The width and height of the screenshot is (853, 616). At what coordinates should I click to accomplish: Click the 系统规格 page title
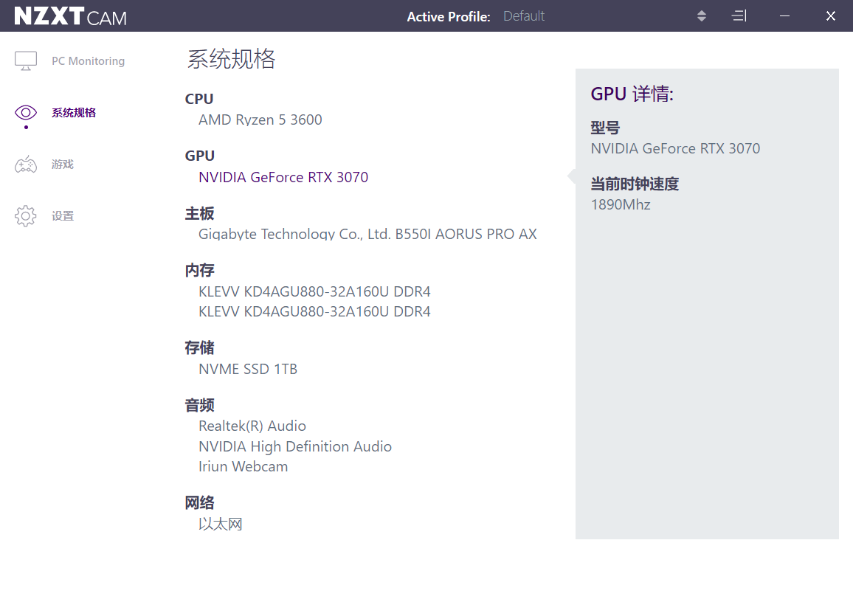[x=231, y=59]
